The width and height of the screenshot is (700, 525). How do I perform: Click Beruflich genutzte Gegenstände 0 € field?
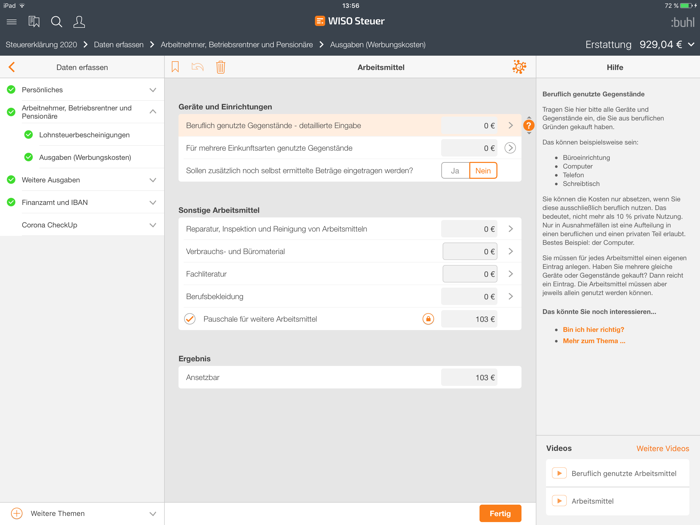tap(469, 125)
